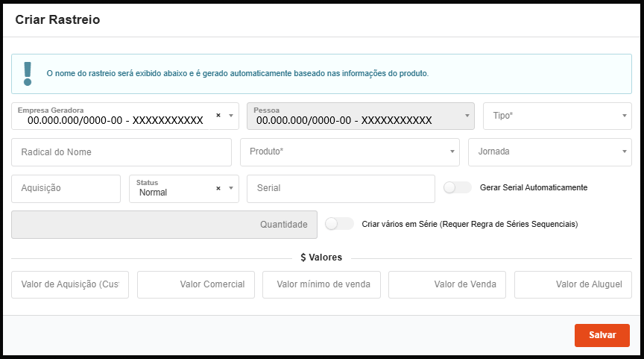The image size is (644, 359).
Task: Open the Tipo dropdown
Action: 557,116
